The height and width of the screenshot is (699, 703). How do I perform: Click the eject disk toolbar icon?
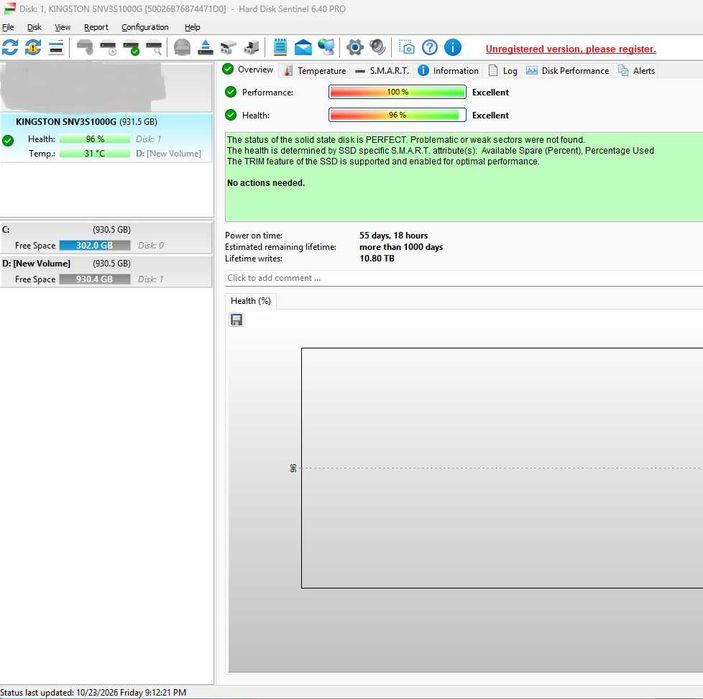pyautogui.click(x=205, y=48)
